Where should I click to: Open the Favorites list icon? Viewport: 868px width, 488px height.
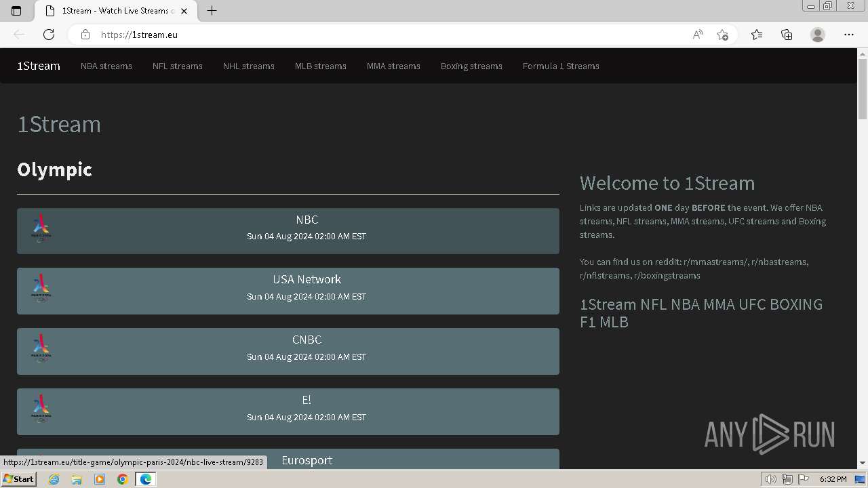[757, 35]
